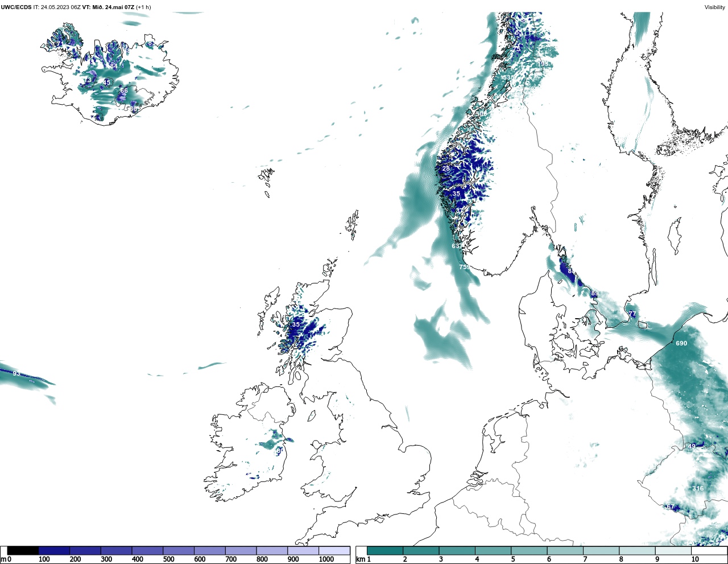
Task: Click the 10 tick label on km scale
Action: click(x=695, y=559)
